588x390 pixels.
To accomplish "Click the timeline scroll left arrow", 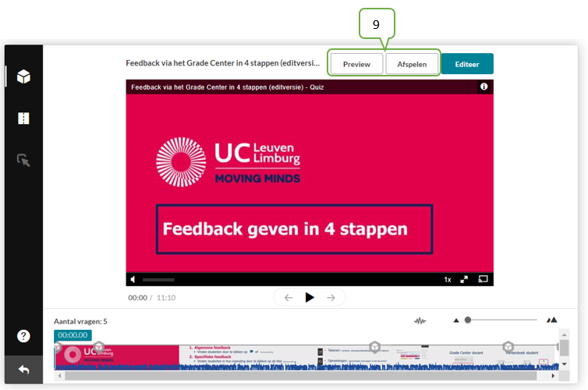I will coord(59,376).
